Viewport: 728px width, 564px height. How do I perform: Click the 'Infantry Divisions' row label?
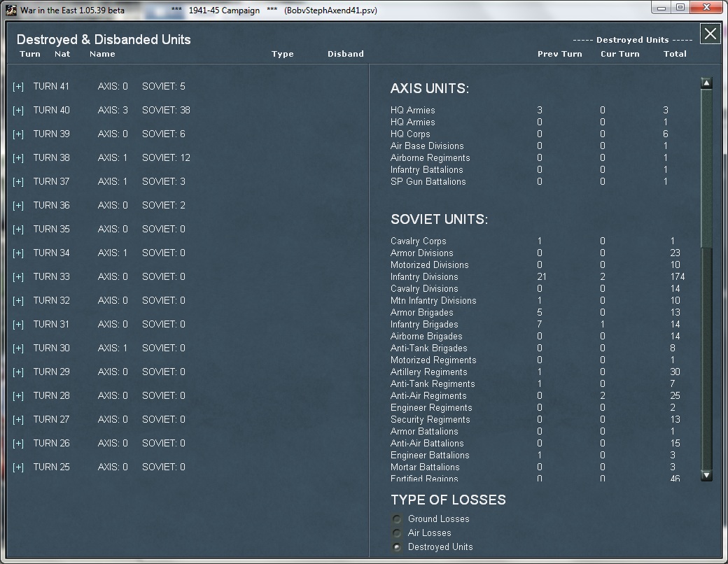click(x=424, y=276)
